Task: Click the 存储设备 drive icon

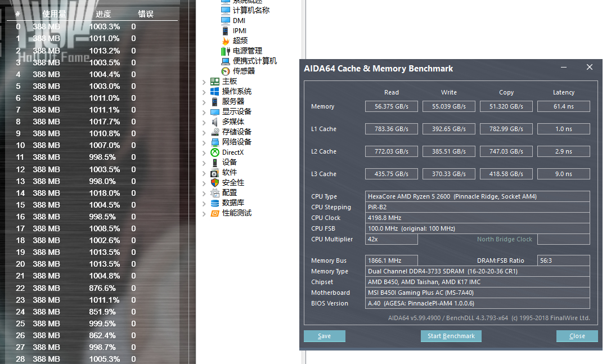Action: [x=215, y=132]
